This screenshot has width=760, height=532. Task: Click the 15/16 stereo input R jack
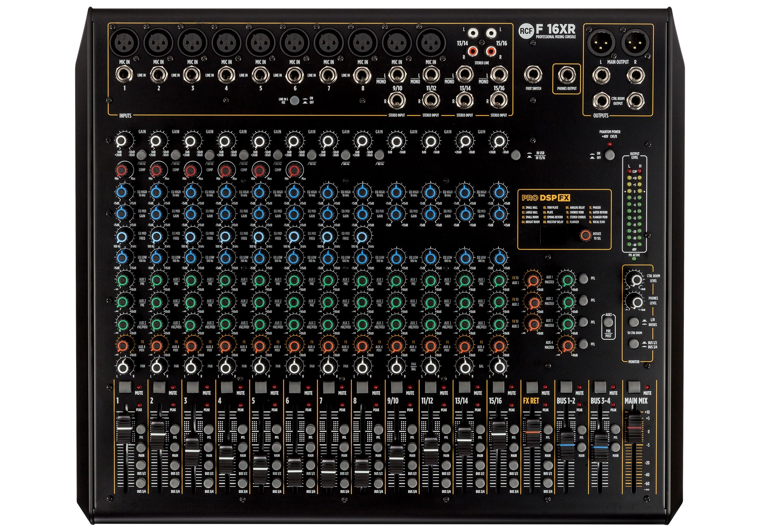[499, 101]
